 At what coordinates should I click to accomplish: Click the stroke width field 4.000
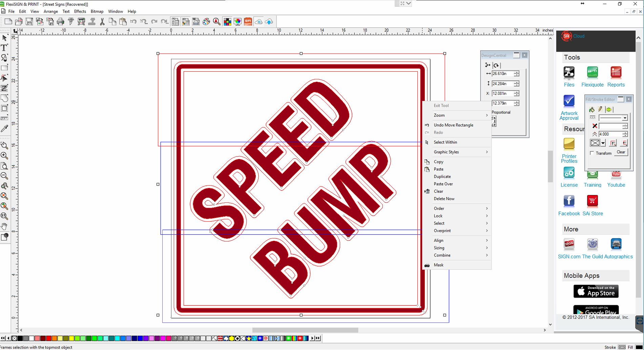coord(610,134)
